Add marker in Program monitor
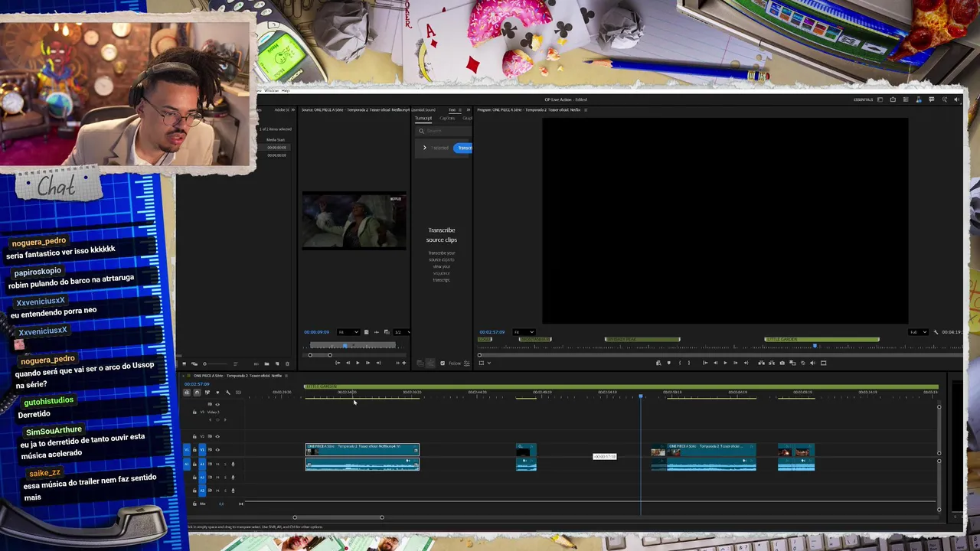 668,363
